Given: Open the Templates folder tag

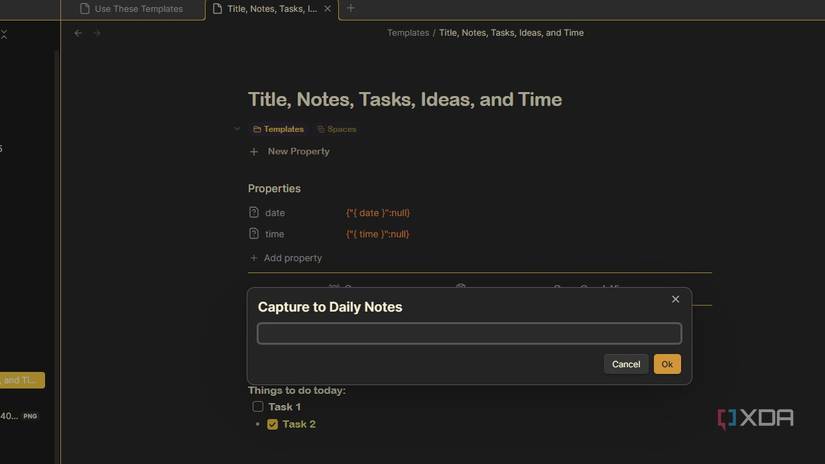Looking at the screenshot, I should tap(278, 129).
